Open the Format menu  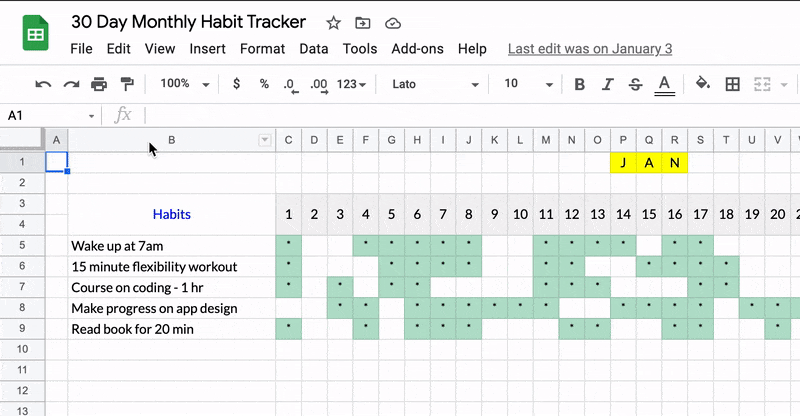tap(262, 48)
